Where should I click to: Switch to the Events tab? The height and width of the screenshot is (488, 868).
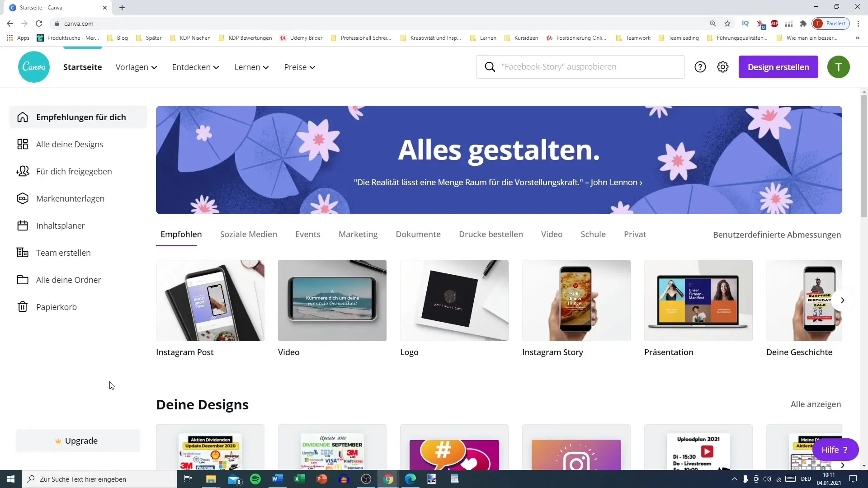308,235
